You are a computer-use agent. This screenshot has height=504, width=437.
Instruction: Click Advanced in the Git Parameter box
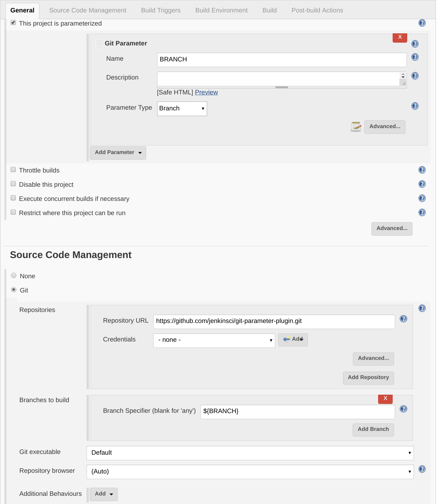pyautogui.click(x=385, y=127)
